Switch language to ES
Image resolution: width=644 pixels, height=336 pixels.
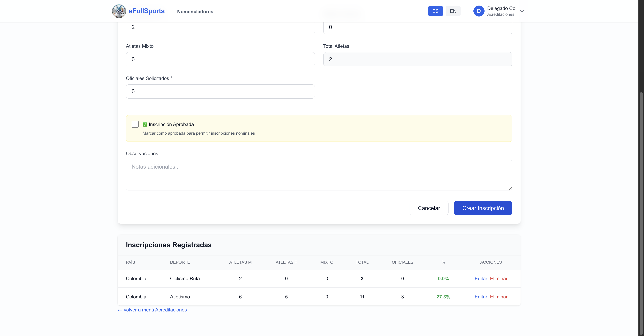coord(435,11)
